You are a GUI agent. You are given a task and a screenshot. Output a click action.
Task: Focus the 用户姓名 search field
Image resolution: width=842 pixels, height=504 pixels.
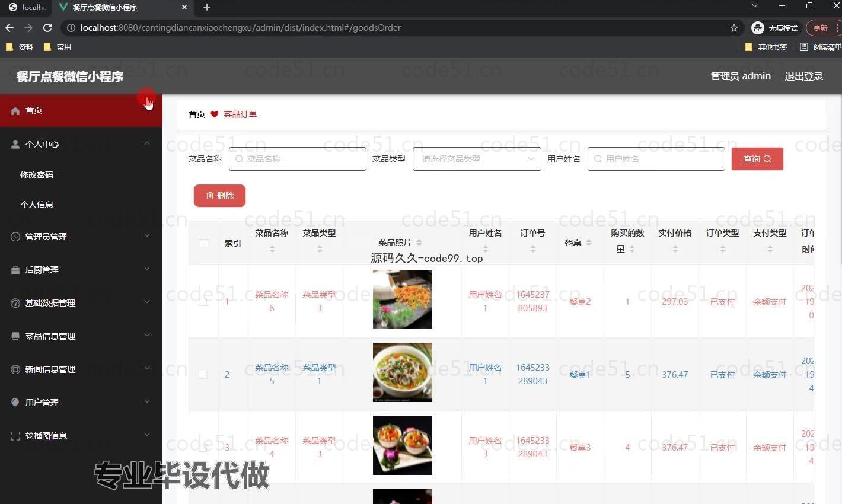point(656,159)
